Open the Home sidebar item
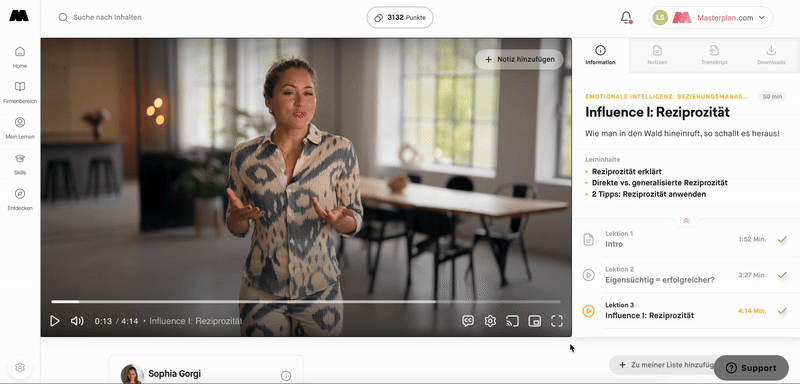 20,57
